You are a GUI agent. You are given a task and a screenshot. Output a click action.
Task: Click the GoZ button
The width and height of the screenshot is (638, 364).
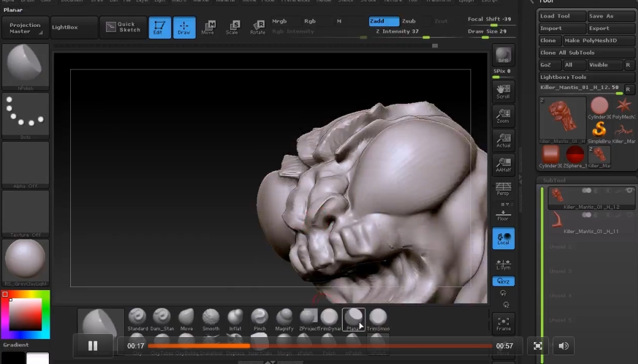click(x=550, y=65)
